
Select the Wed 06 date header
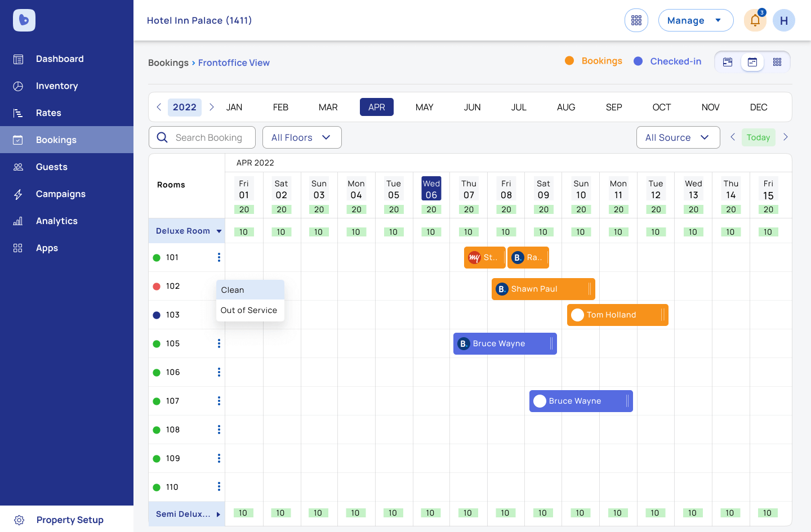431,189
